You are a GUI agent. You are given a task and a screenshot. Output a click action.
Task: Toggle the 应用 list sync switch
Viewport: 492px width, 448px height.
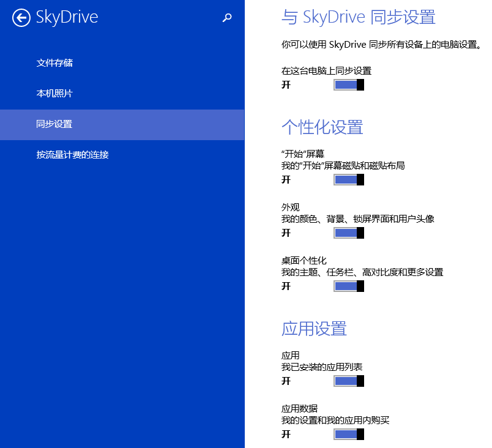[349, 381]
